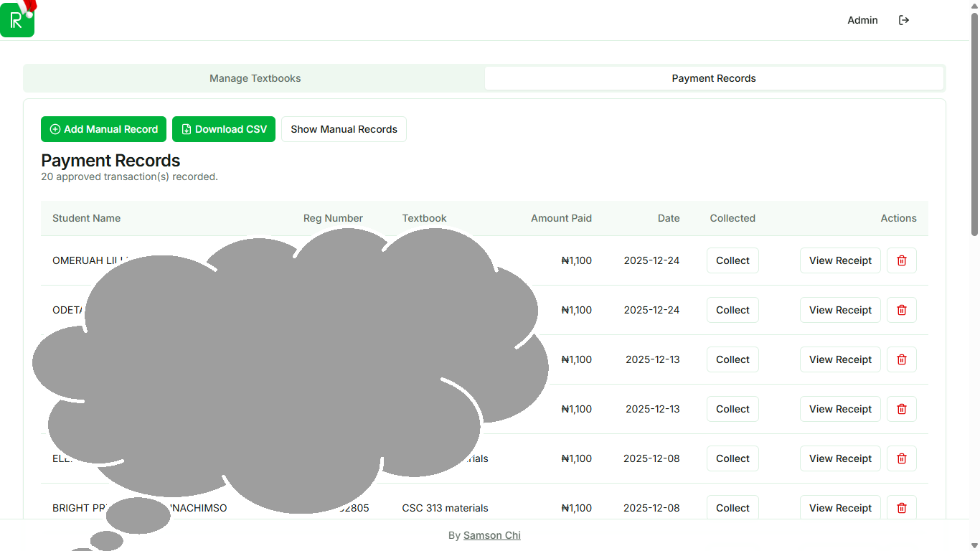Toggle Show Manual Records
Viewport: 980px width, 551px height.
click(x=344, y=129)
